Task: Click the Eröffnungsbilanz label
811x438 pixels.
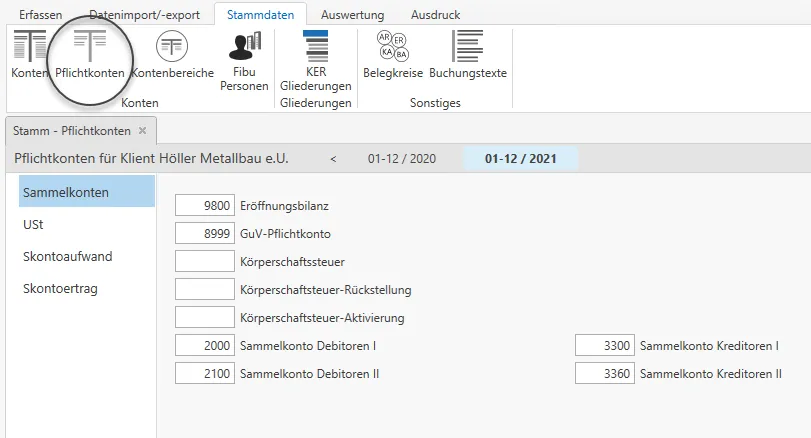Action: pyautogui.click(x=284, y=206)
